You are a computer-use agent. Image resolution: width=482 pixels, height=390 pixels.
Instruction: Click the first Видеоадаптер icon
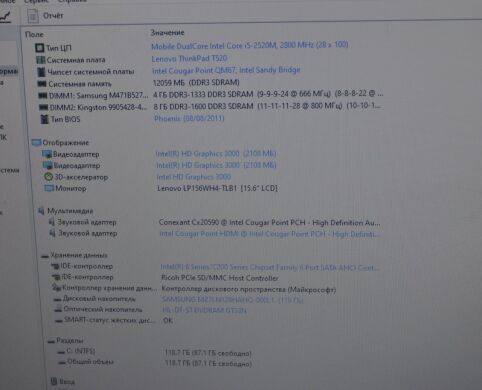(x=46, y=154)
